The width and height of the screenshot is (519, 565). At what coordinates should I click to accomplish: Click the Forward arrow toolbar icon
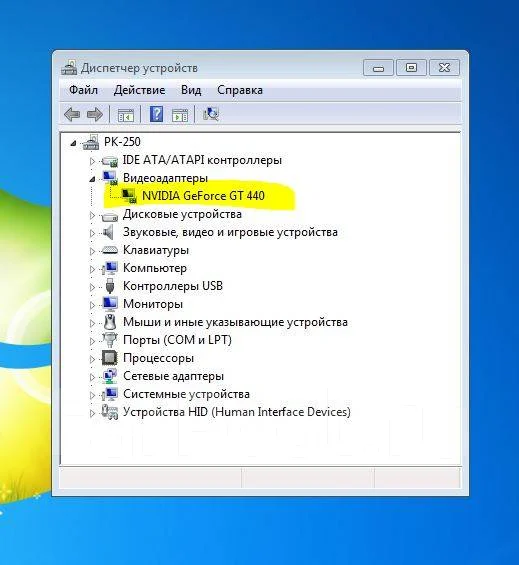click(x=95, y=115)
